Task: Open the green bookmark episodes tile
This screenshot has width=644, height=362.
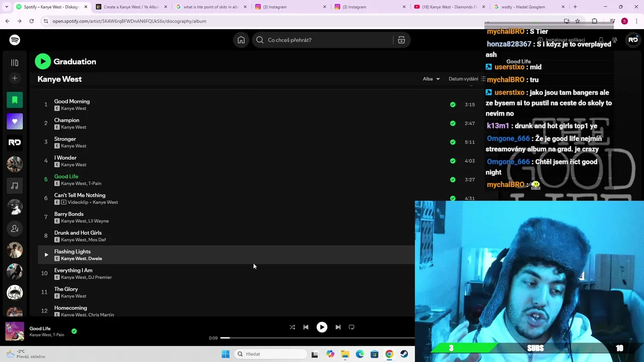Action: pos(15,100)
